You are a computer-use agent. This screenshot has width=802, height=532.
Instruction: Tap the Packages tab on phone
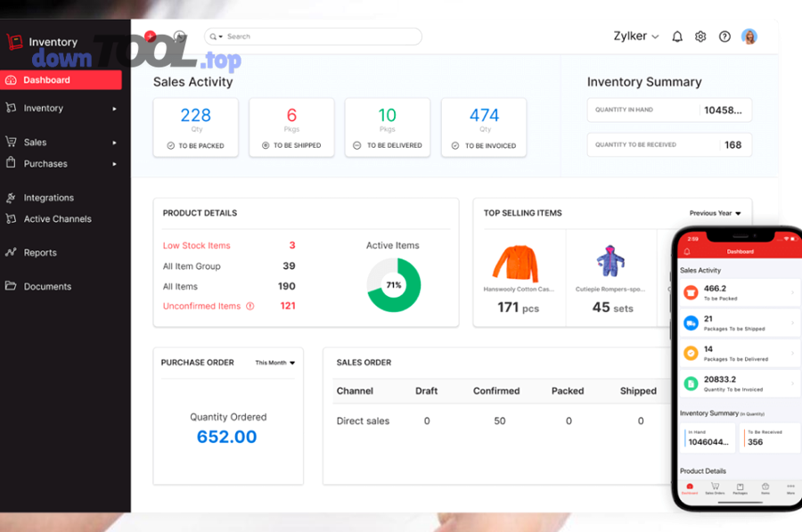(x=741, y=488)
